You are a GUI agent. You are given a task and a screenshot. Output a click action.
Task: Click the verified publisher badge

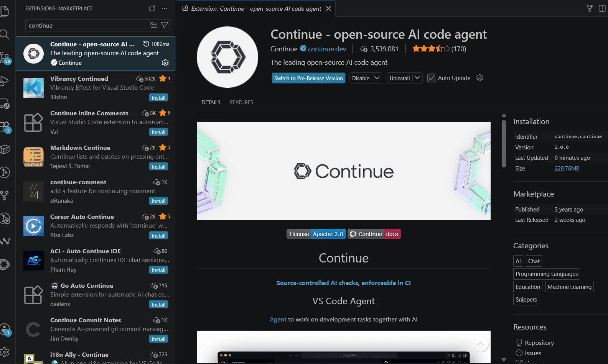pos(303,49)
